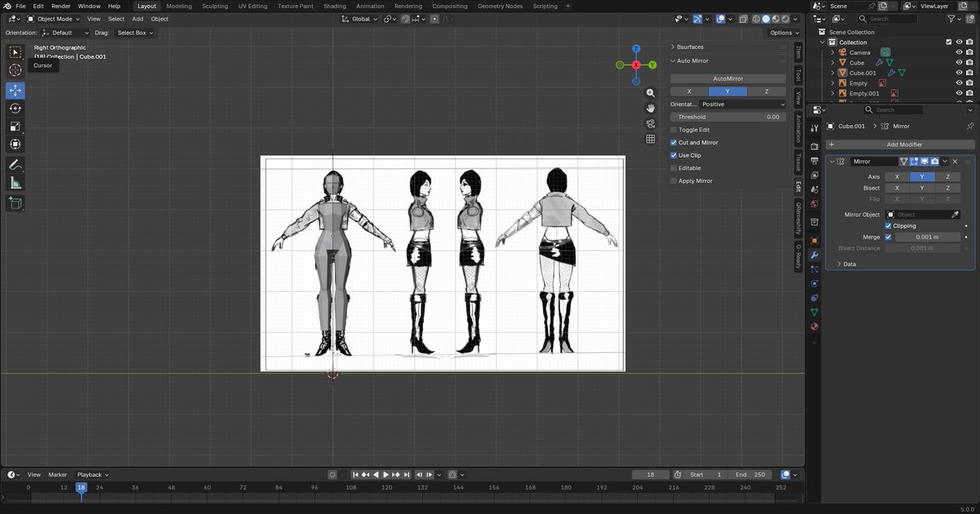Uncheck Cut and Mirror option
Viewport: 980px width, 514px height.
click(674, 142)
